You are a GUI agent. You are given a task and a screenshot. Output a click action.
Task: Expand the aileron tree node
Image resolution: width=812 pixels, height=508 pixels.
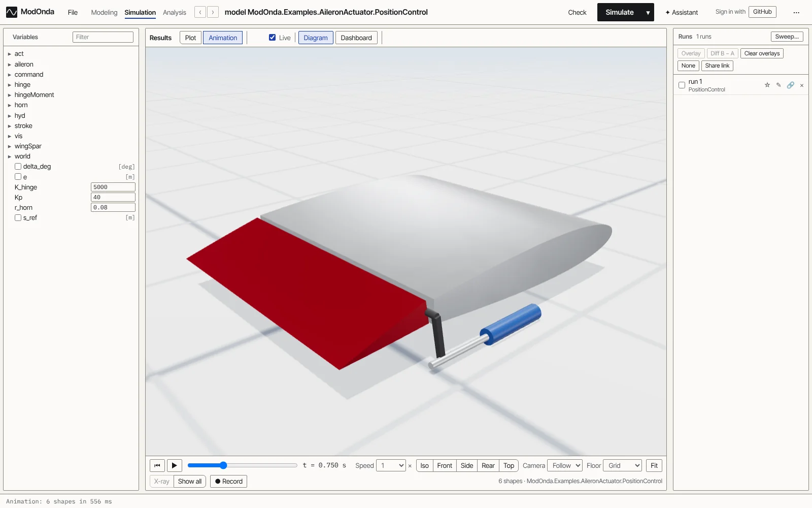click(x=10, y=65)
